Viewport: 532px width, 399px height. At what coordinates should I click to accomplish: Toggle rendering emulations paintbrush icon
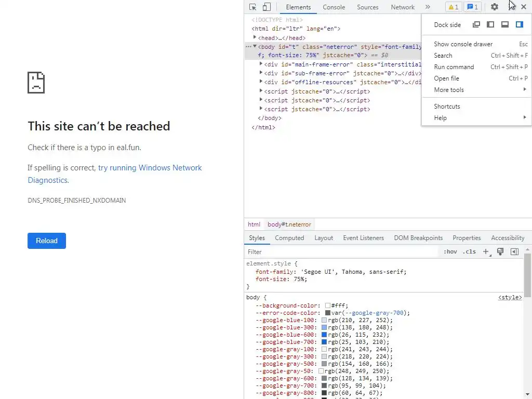500,251
